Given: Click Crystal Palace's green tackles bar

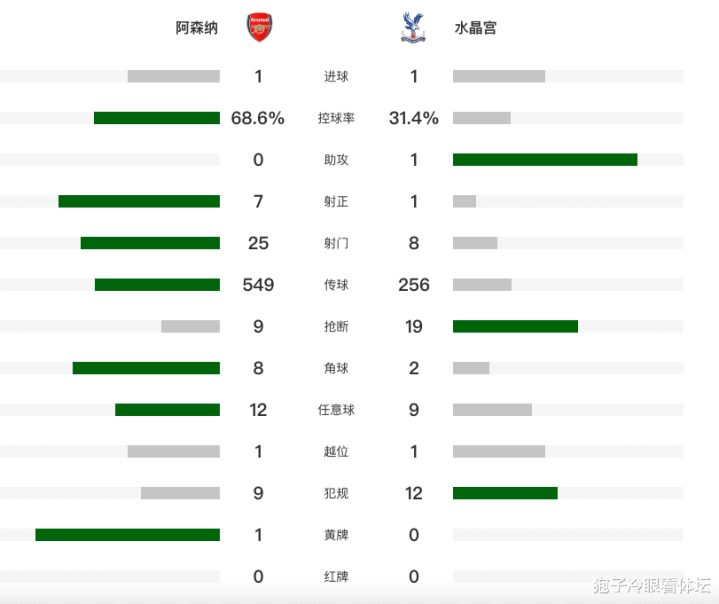Looking at the screenshot, I should (x=515, y=327).
